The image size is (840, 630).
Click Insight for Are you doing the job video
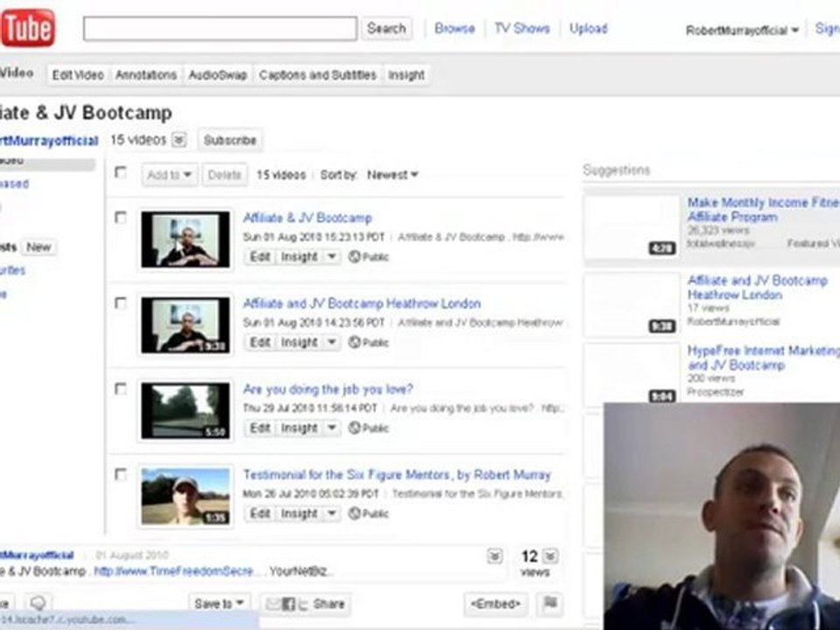click(299, 428)
